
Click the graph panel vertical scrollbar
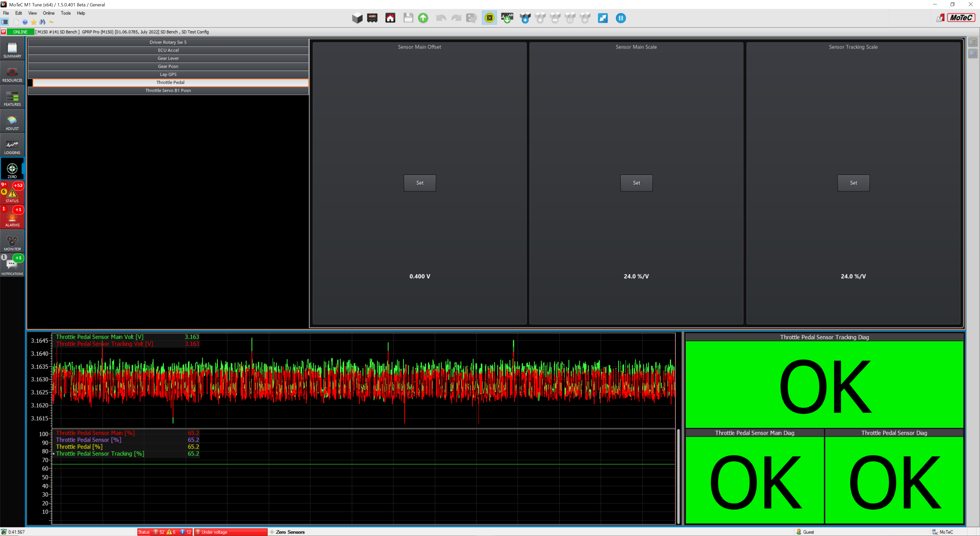point(678,476)
